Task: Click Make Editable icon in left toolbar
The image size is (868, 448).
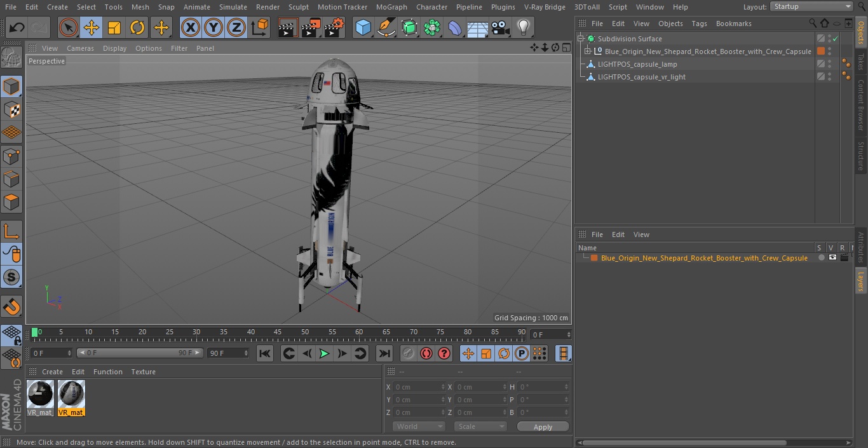Action: tap(11, 58)
